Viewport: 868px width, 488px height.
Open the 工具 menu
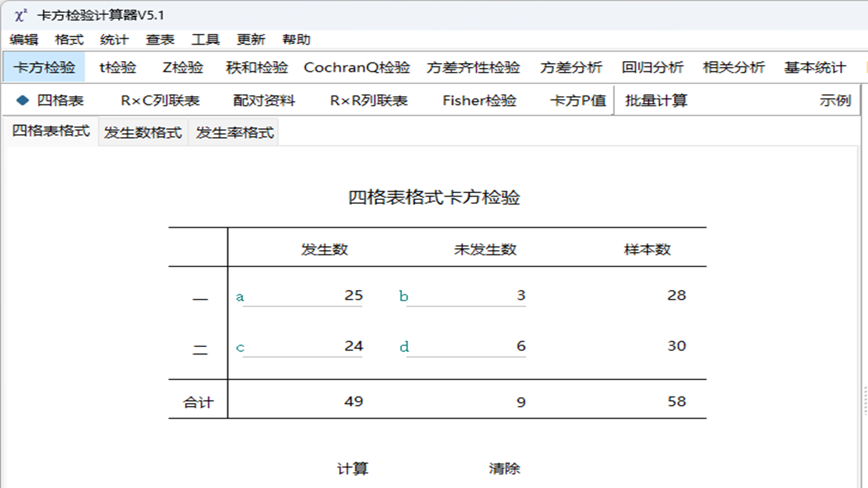205,39
